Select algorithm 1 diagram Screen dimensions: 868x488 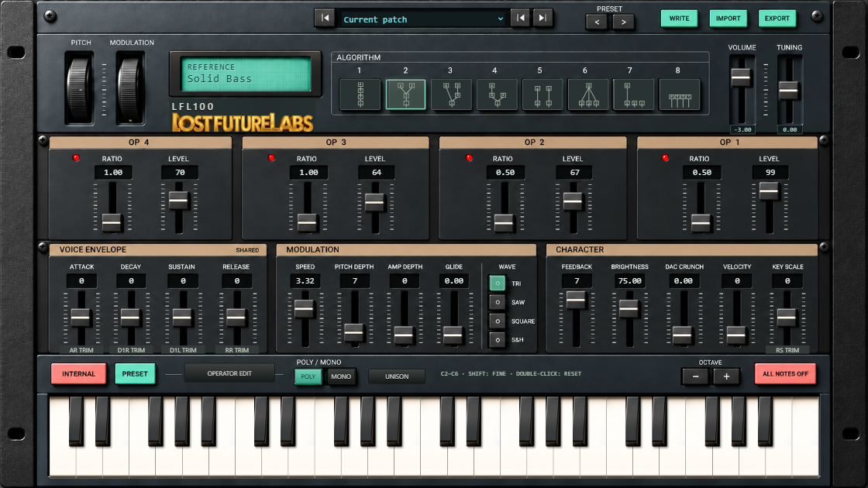pos(360,94)
